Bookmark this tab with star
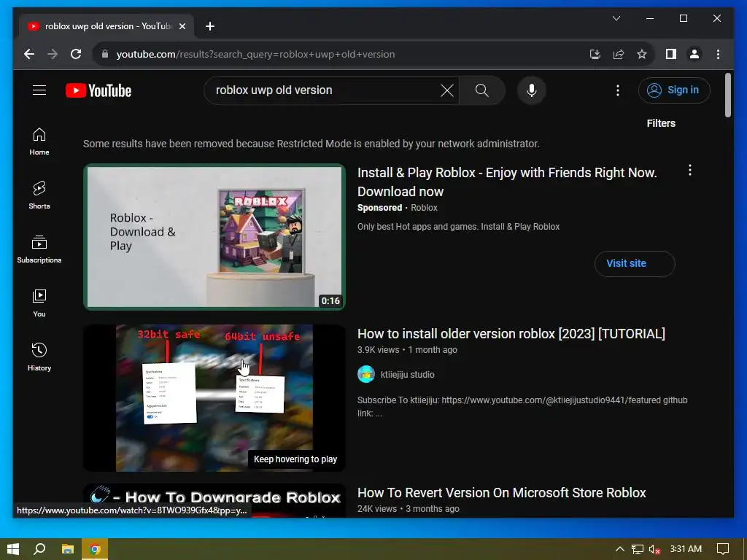The image size is (747, 560). [x=642, y=54]
